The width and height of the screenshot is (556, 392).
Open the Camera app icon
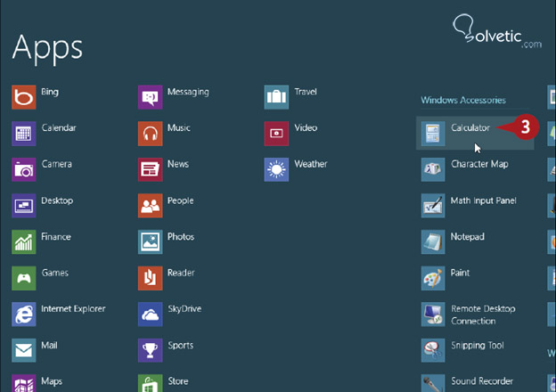(24, 170)
